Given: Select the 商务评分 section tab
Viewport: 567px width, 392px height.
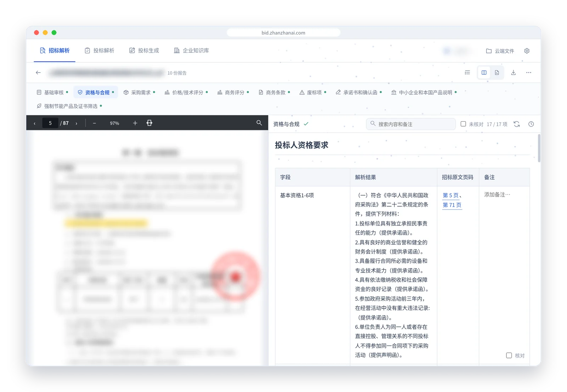Looking at the screenshot, I should click(233, 92).
